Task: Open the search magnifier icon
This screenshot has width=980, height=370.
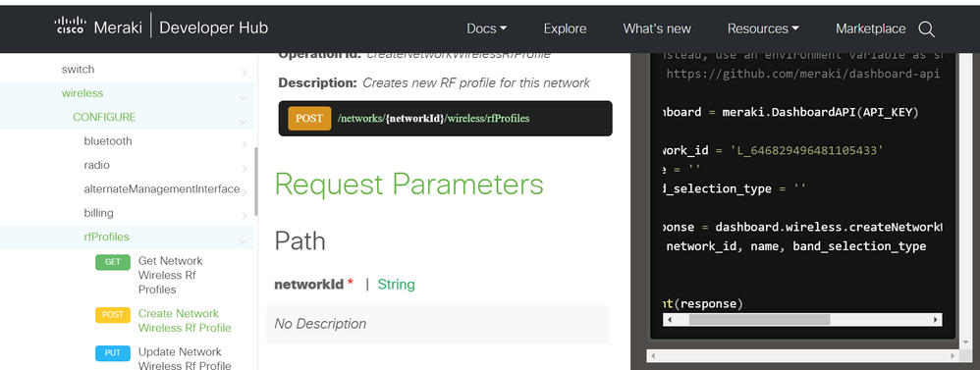Action: (926, 28)
